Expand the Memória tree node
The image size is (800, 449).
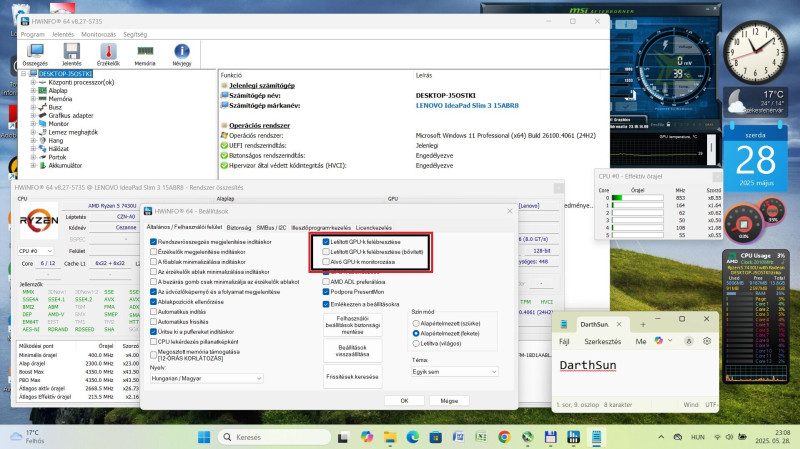point(33,99)
